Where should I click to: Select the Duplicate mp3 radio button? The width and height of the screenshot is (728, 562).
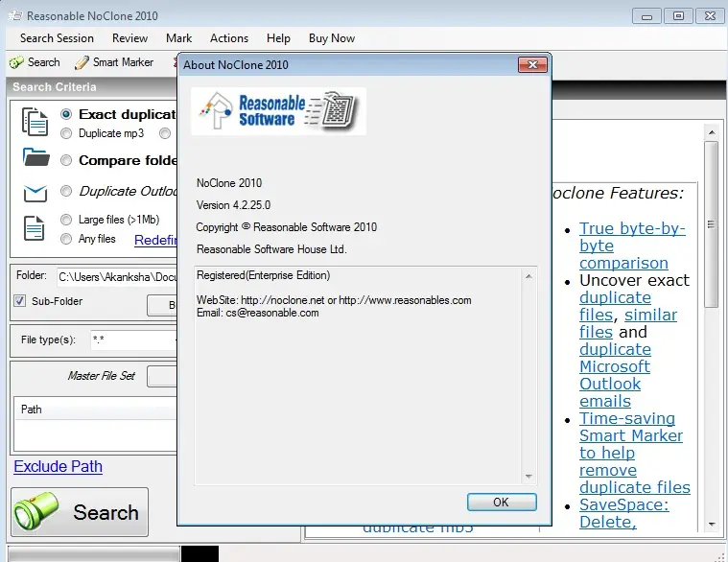[66, 133]
